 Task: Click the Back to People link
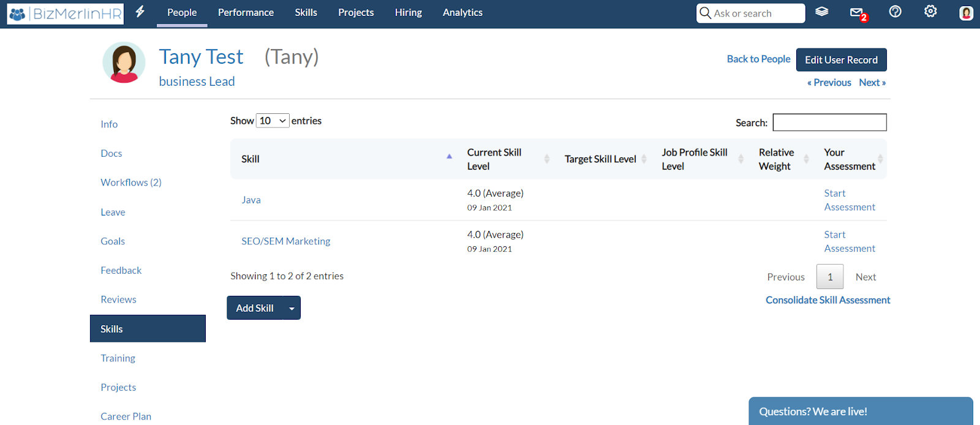click(x=758, y=59)
